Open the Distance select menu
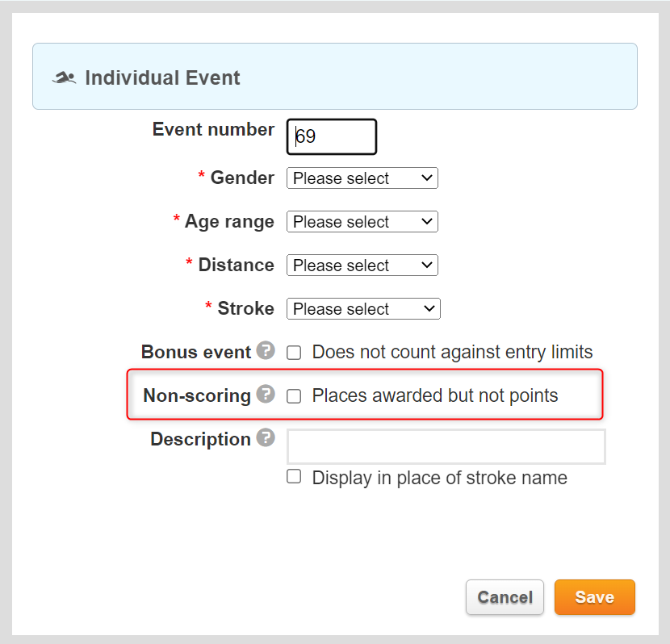This screenshot has height=644, width=670. pos(362,266)
